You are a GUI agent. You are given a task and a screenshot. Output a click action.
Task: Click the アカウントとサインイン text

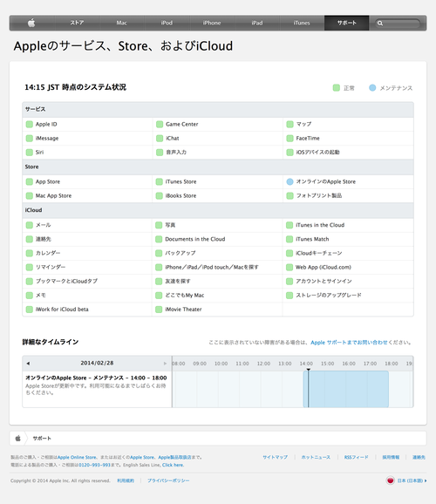pos(324,281)
